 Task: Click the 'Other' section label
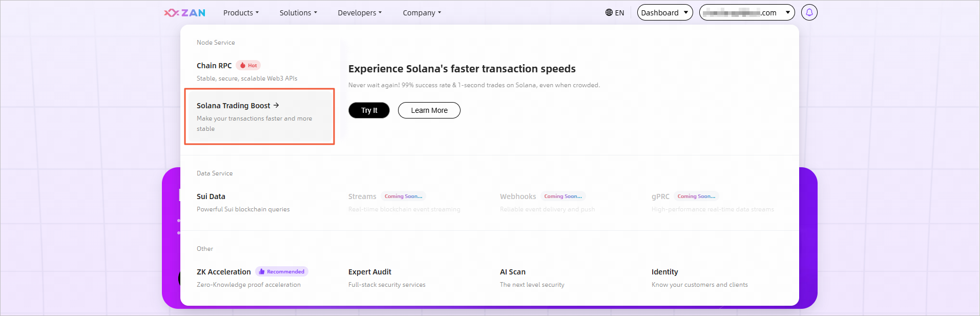(205, 249)
